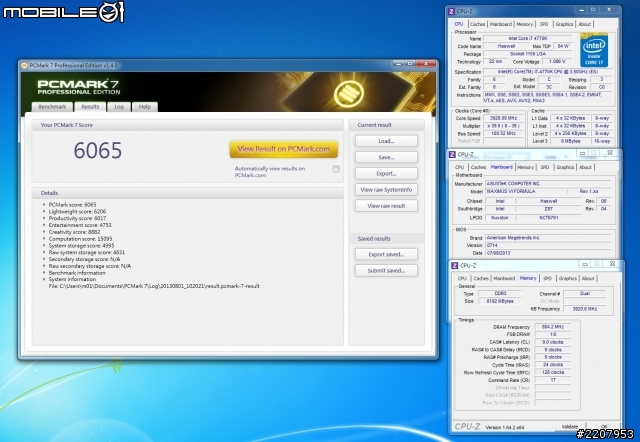This screenshot has width=640, height=442.
Task: Click the Command Rate 1T value
Action: tap(552, 380)
